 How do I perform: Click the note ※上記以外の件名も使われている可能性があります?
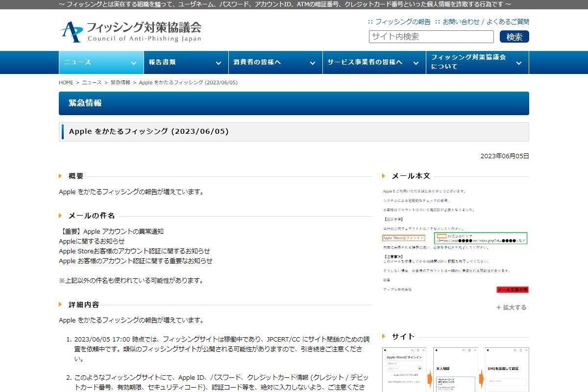[x=131, y=280]
